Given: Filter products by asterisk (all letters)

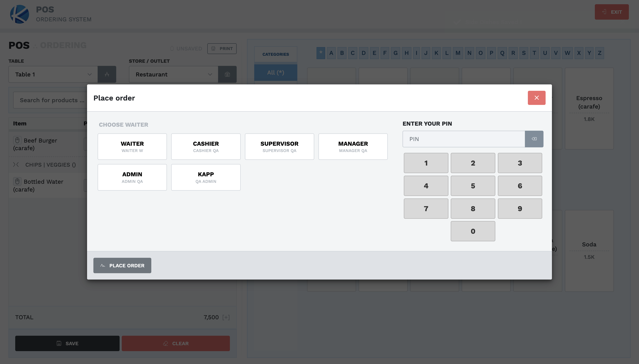Looking at the screenshot, I should (321, 53).
